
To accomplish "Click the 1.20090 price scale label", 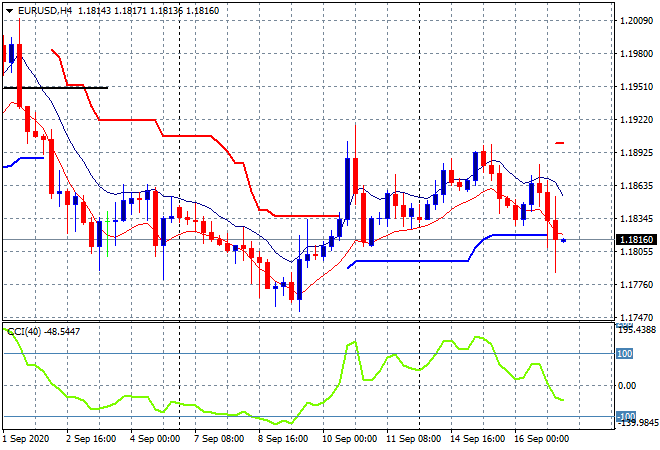I will [x=637, y=20].
